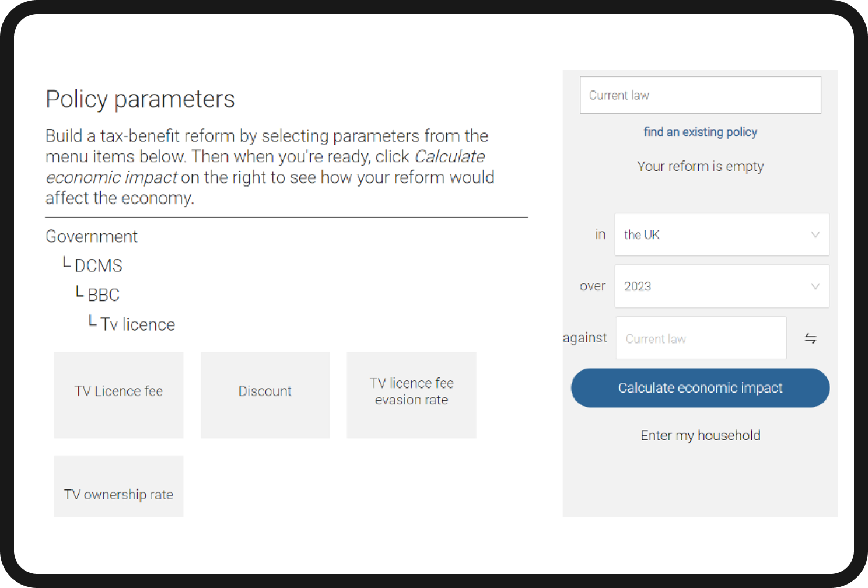868x588 pixels.
Task: Click the chevron arrow in the UK selector
Action: tap(815, 235)
